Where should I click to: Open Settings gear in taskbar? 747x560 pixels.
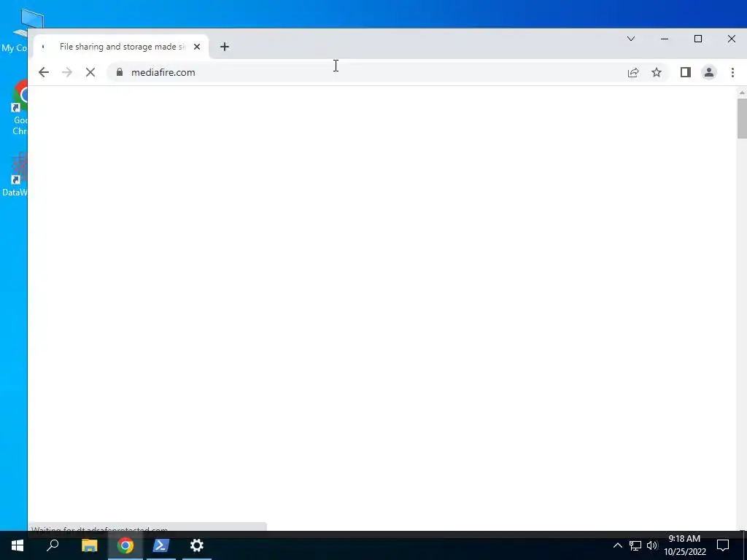point(197,545)
